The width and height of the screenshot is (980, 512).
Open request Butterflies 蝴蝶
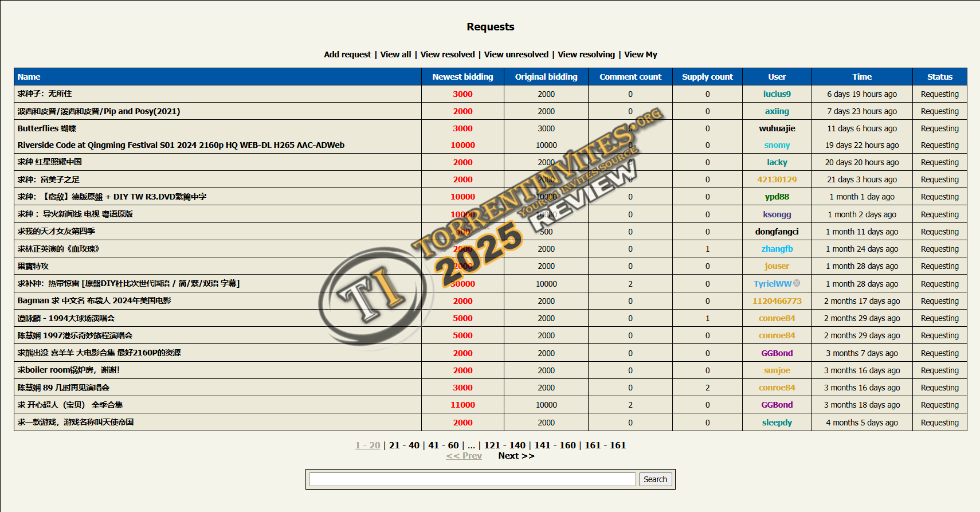pyautogui.click(x=47, y=128)
